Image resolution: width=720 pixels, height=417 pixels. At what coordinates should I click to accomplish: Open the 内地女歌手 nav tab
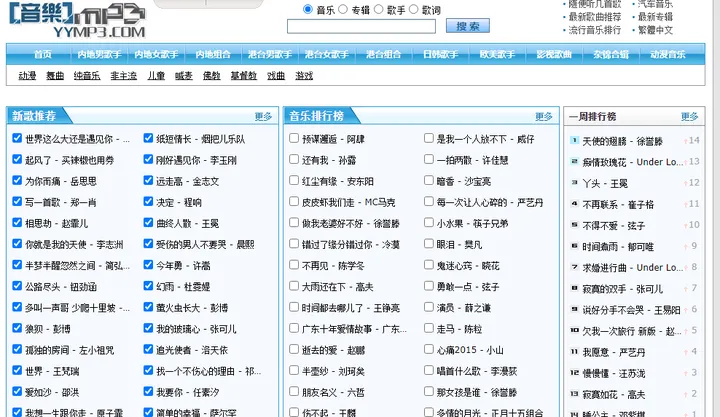coord(156,54)
